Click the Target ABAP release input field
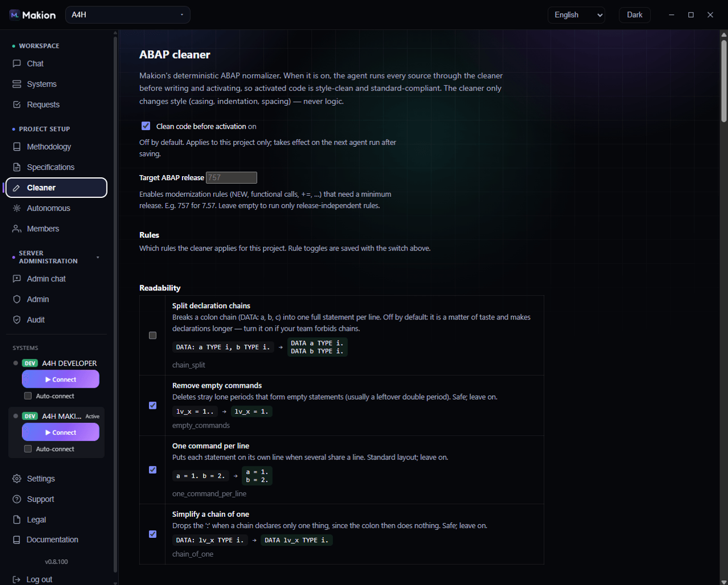 point(231,177)
